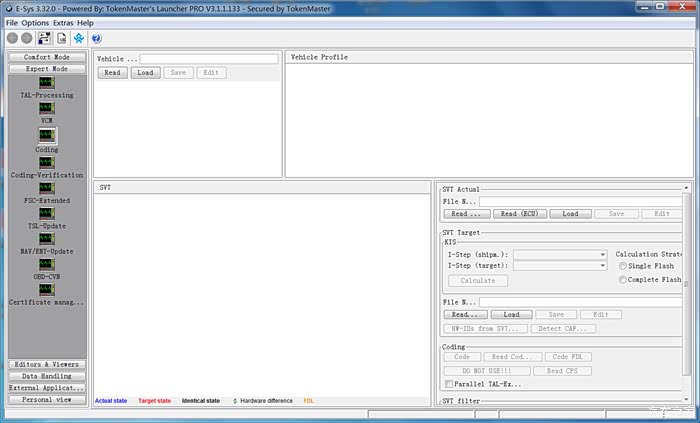
Task: Select the Single Flash radio button
Action: (x=622, y=266)
